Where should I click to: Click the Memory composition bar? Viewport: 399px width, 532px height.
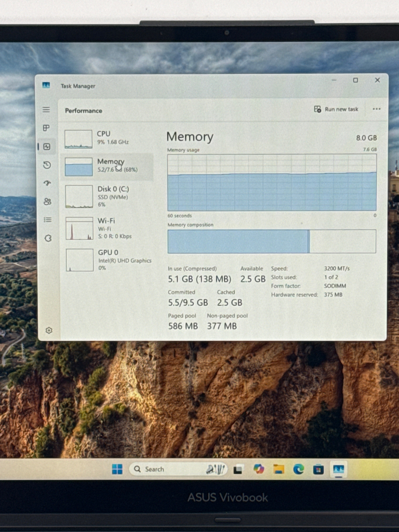coord(272,241)
